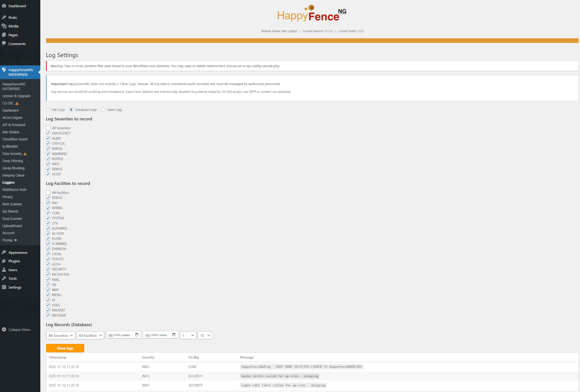The image size is (580, 392).
Task: Click the Posts pin icon
Action: coord(4,17)
